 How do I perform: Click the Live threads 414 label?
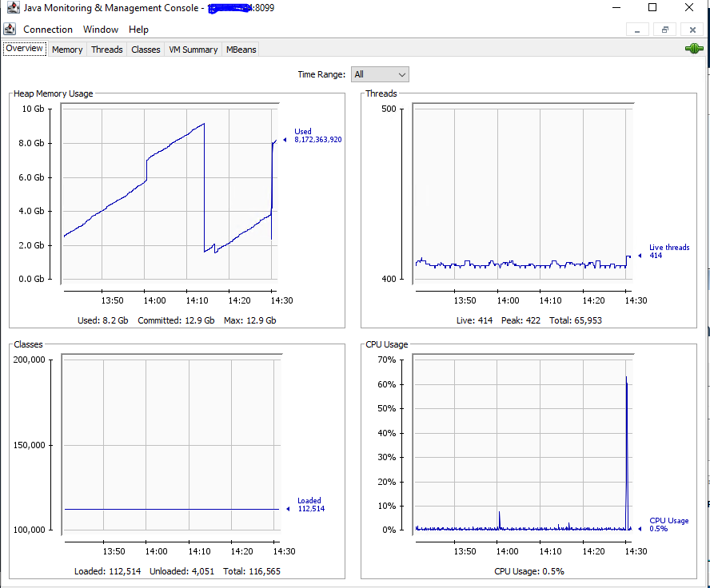669,251
